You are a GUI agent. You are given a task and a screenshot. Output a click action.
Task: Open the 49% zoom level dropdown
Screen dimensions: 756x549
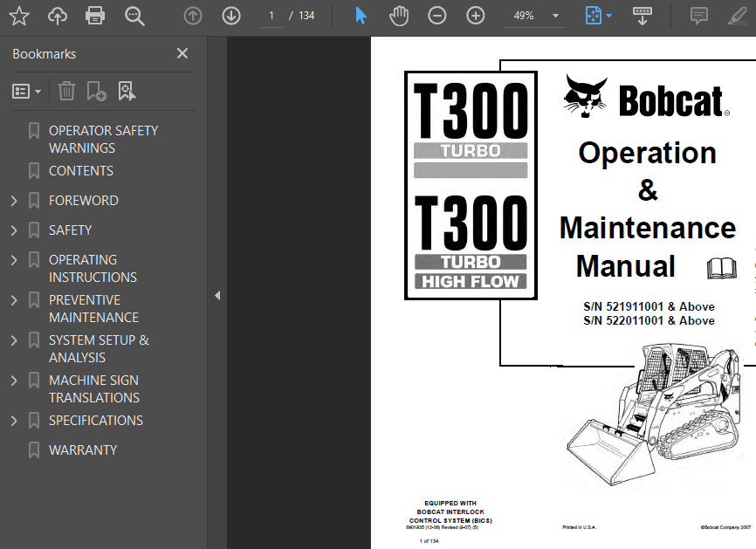tap(555, 16)
